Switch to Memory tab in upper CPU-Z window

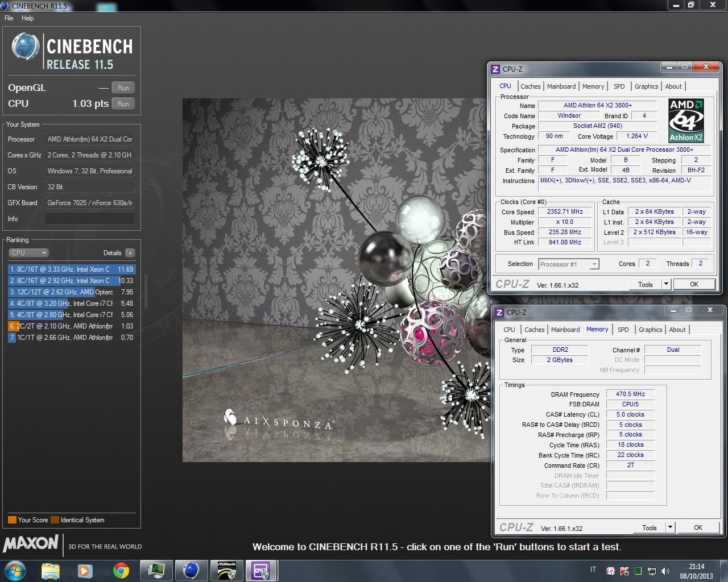[x=593, y=86]
